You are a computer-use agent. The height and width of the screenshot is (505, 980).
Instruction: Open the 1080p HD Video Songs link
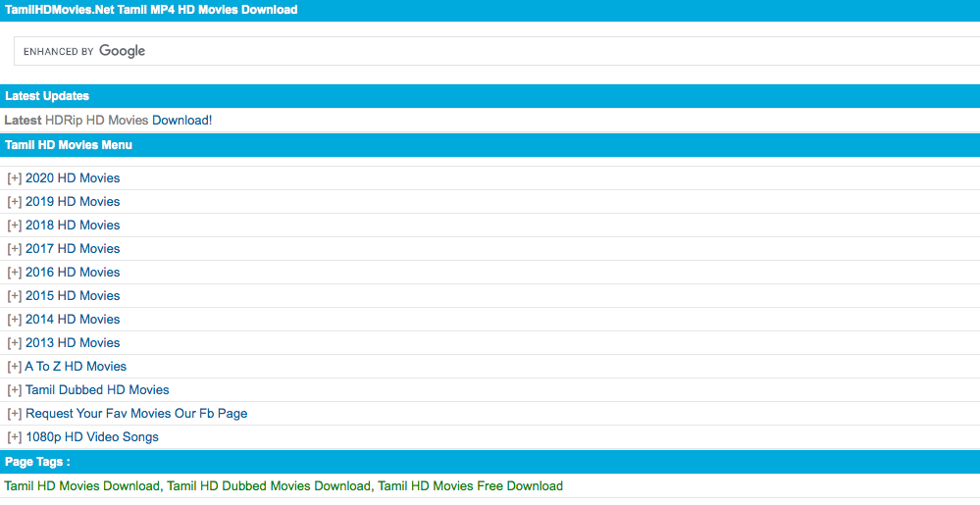click(92, 437)
